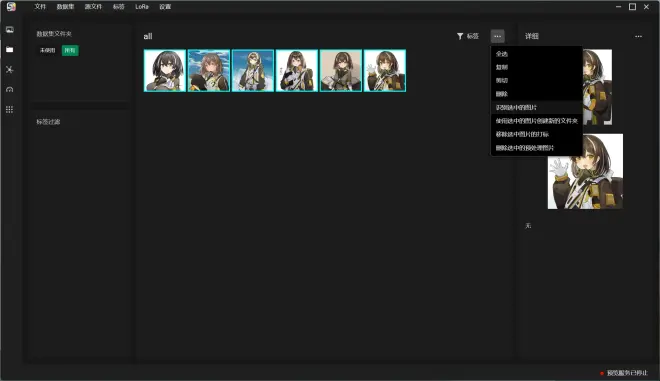
Task: Toggle the green 所有 folder filter
Action: click(x=70, y=51)
